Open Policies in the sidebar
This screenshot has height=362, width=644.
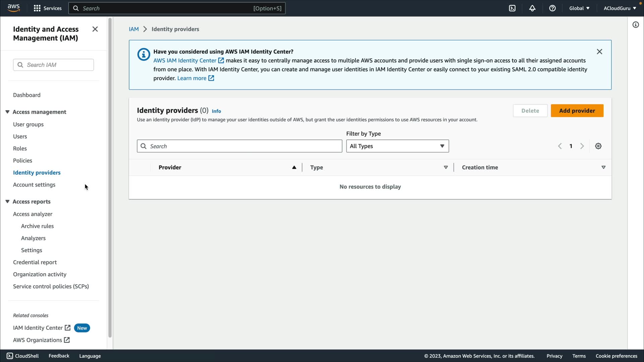coord(22,161)
